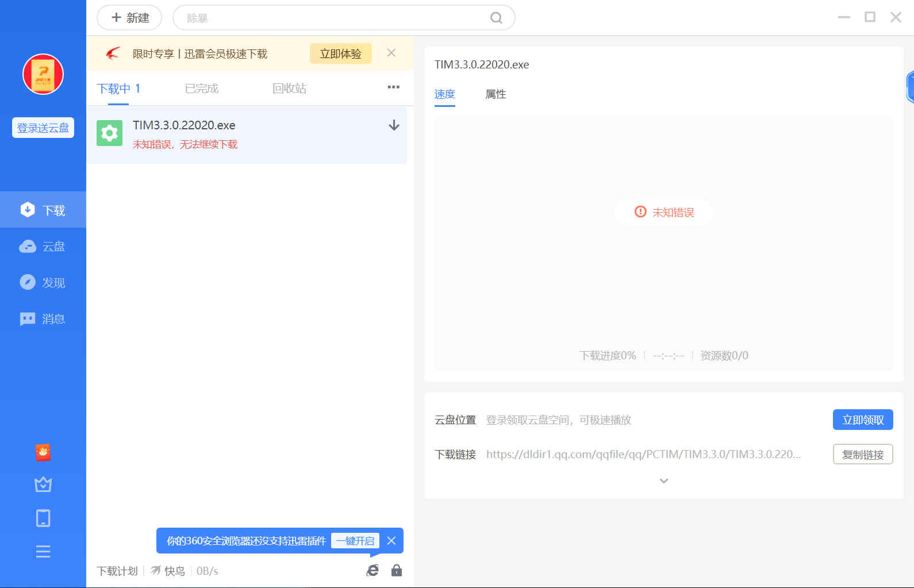Click the search input field
Screen dimensions: 914x588
tap(333, 18)
